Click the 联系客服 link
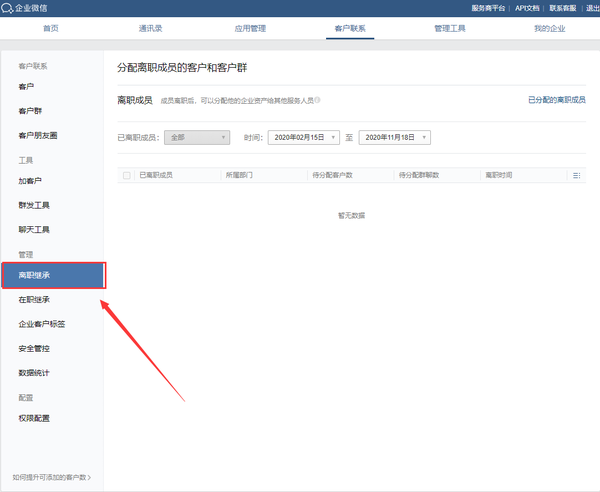Screen dimensions: 600x492 [x=562, y=8]
